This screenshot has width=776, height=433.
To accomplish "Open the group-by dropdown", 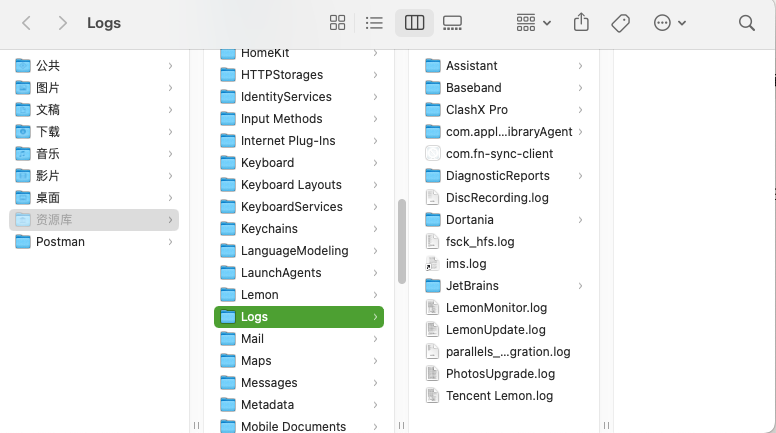I will click(x=534, y=23).
